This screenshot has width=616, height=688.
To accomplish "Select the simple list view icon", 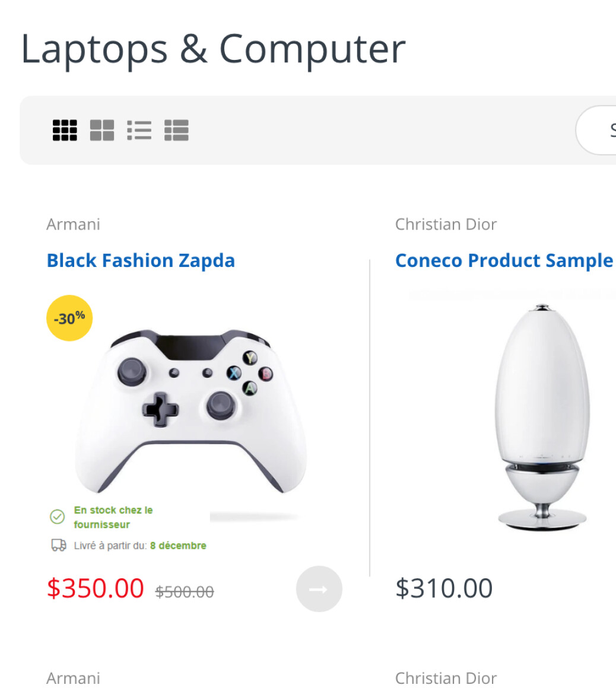I will coord(139,130).
